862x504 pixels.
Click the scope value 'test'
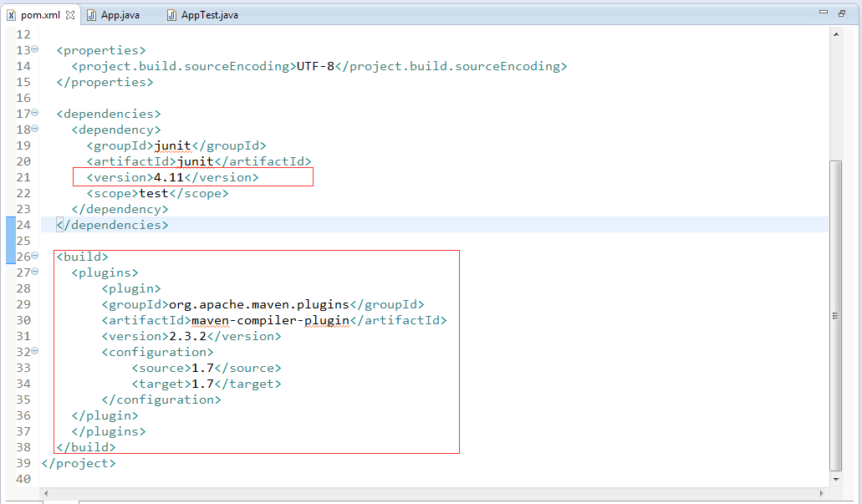click(x=154, y=193)
